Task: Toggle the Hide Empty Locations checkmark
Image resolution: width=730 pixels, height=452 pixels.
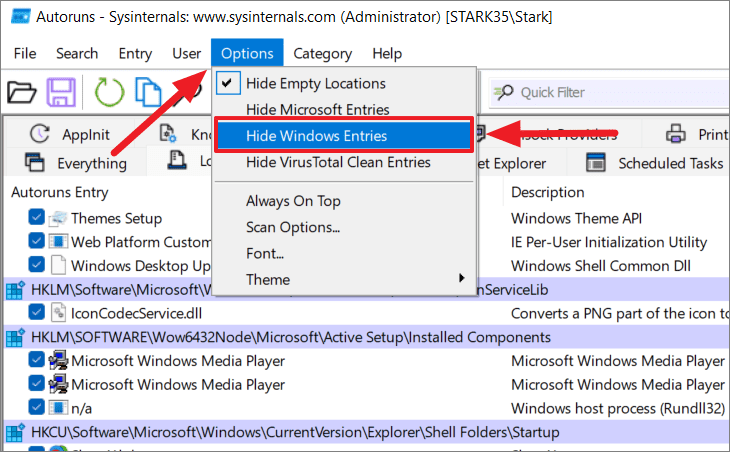Action: pos(228,83)
